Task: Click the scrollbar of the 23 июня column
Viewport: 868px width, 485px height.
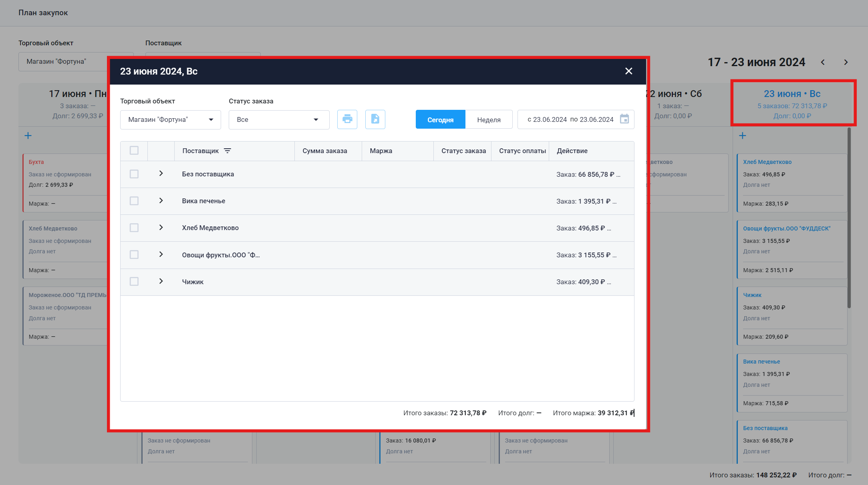Action: coord(849,218)
